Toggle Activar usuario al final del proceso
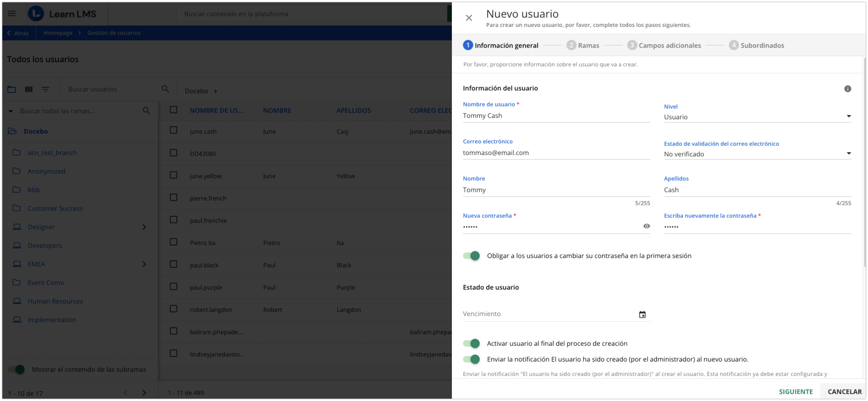Viewport: 868px width, 401px height. point(471,343)
